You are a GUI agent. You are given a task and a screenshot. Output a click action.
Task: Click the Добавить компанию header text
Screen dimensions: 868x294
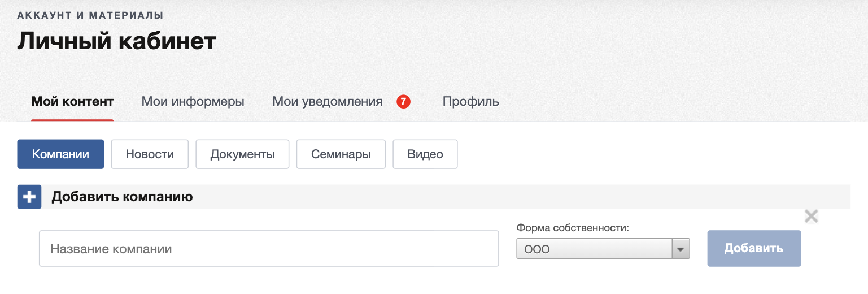123,197
